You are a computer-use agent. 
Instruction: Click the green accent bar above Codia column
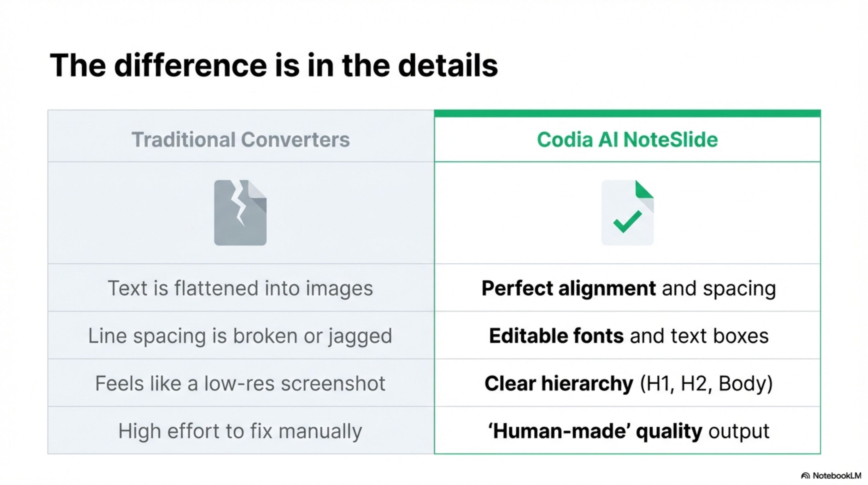point(627,114)
